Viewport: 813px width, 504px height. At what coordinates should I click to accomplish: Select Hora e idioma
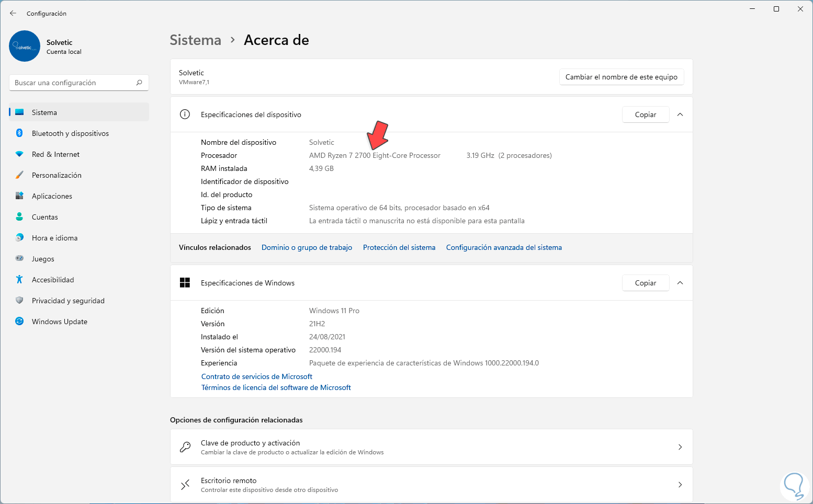[x=79, y=238]
